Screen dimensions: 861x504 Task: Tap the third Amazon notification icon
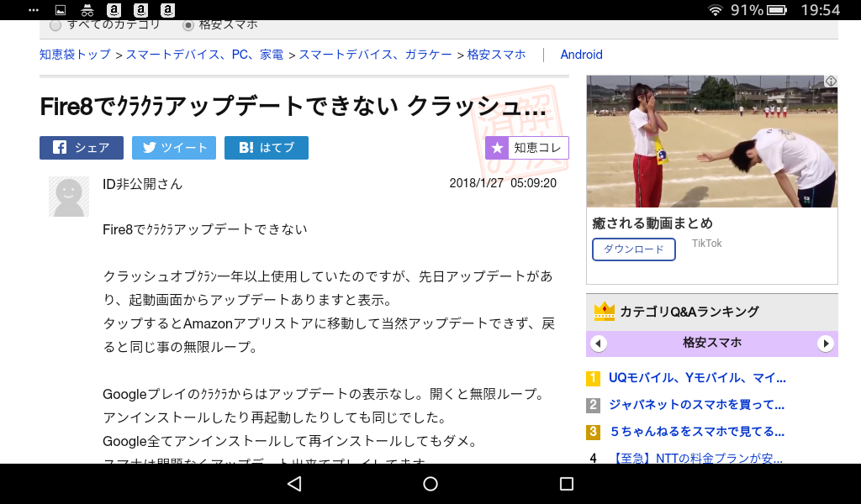pyautogui.click(x=167, y=10)
